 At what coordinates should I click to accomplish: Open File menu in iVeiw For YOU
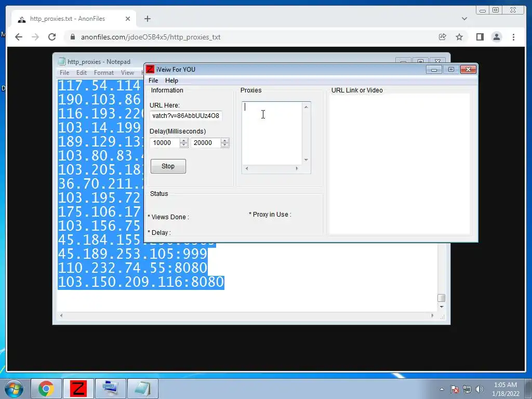tap(153, 81)
